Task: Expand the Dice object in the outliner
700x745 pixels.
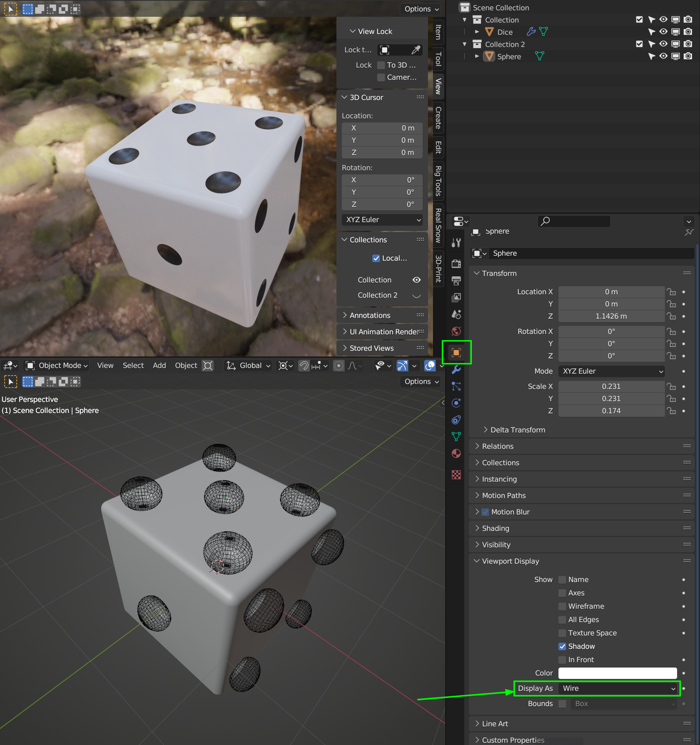Action: [x=476, y=32]
